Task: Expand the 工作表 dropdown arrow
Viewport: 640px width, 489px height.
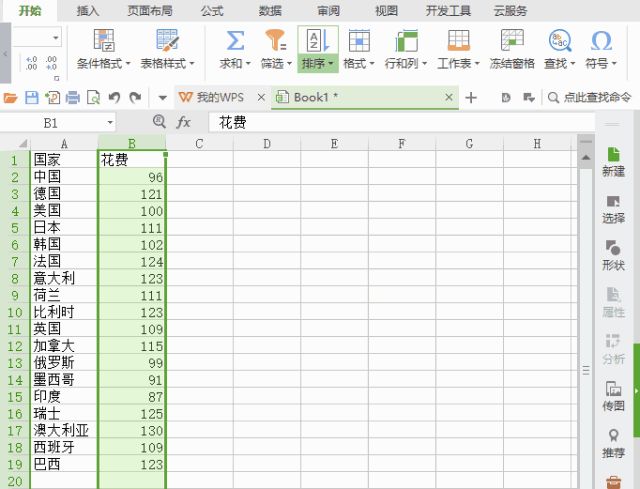Action: (477, 64)
